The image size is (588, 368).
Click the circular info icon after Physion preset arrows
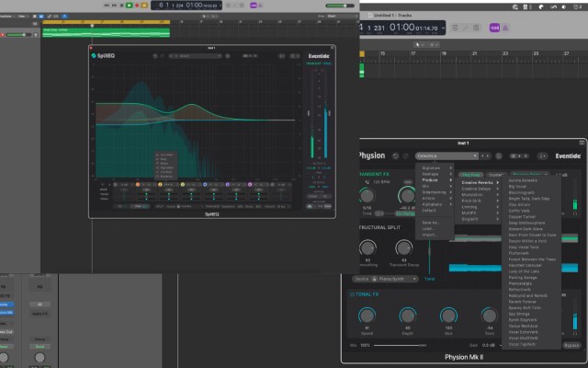(x=499, y=155)
